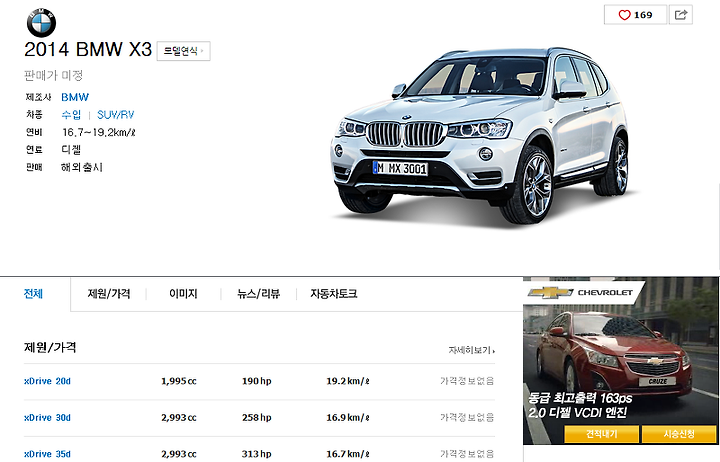Image resolution: width=720 pixels, height=462 pixels.
Task: Click the 디젤 fuel type value
Action: coord(71,150)
